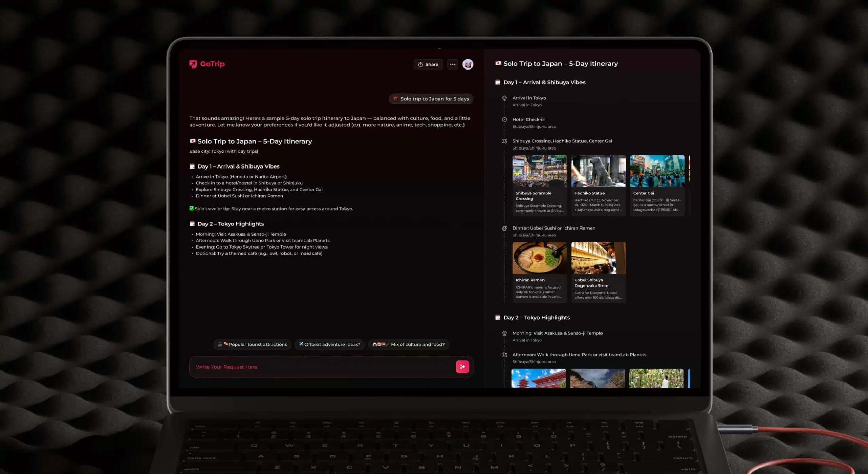Click the dining icon beside Dinner: Uobei Sushi

pos(504,228)
